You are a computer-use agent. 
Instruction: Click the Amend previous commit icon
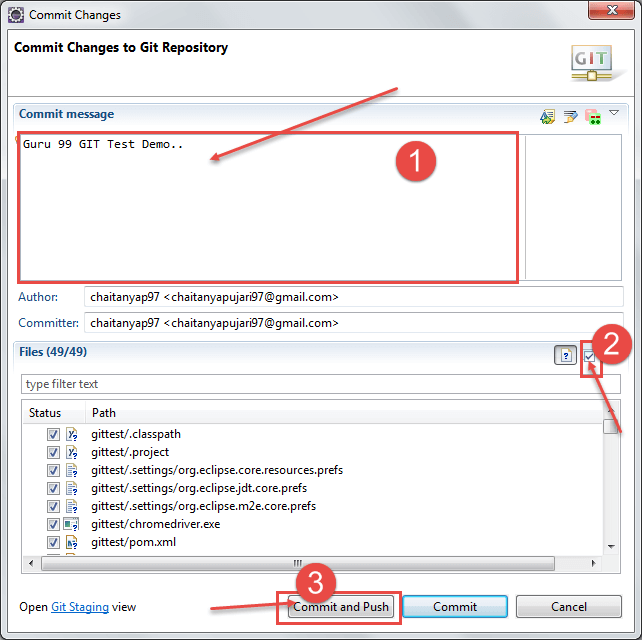coord(547,116)
